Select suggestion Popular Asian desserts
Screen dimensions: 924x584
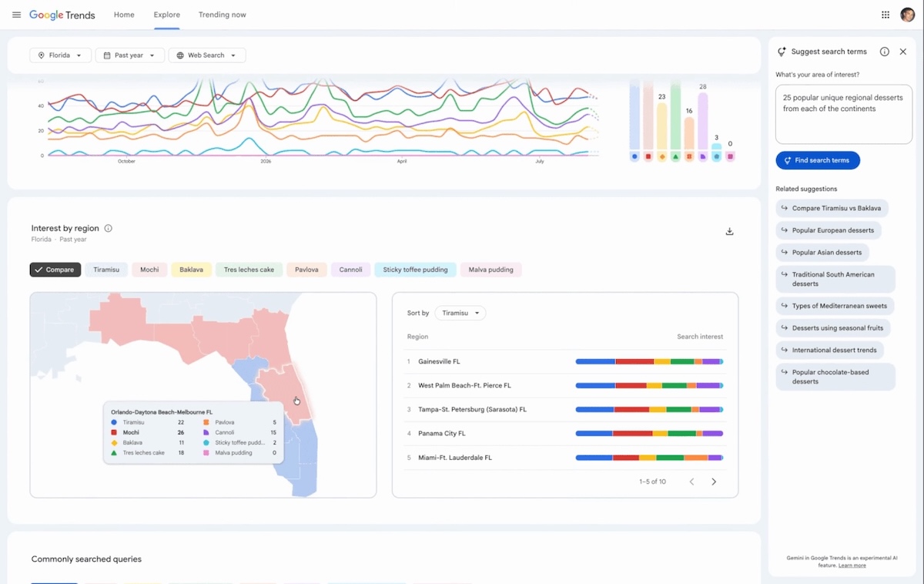pos(822,252)
